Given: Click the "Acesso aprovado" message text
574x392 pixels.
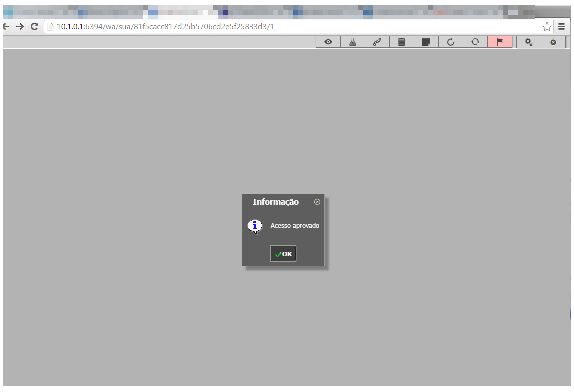Looking at the screenshot, I should coord(295,226).
